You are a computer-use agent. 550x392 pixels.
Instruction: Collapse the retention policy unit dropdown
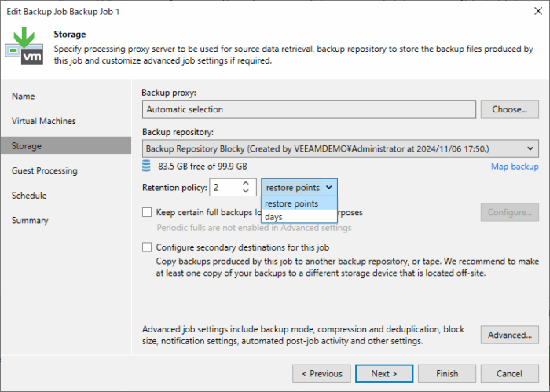coord(328,187)
